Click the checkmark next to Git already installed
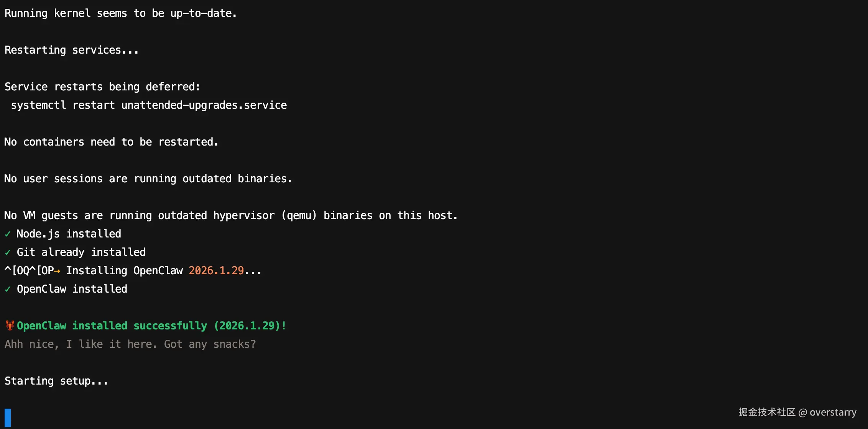Image resolution: width=868 pixels, height=429 pixels. (x=8, y=252)
